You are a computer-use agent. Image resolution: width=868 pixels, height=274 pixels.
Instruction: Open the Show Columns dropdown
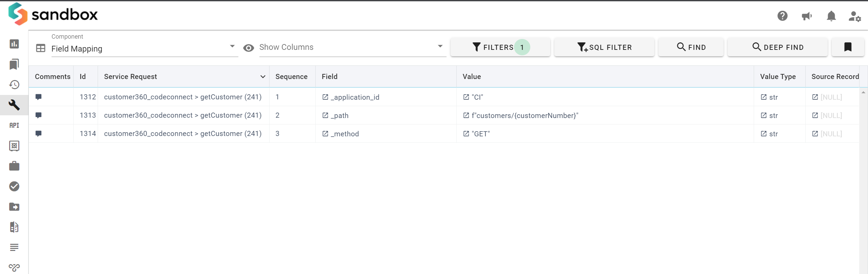pos(440,46)
